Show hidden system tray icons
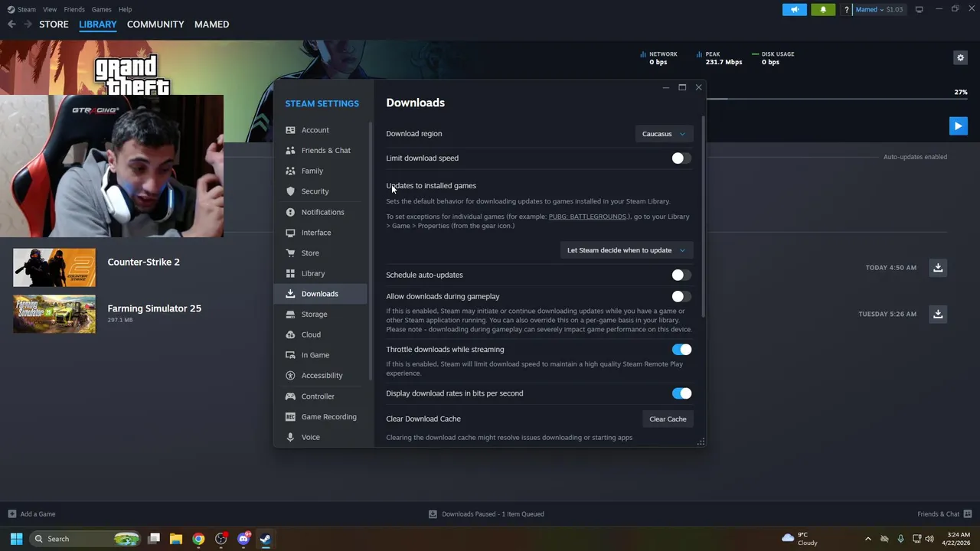 click(867, 539)
